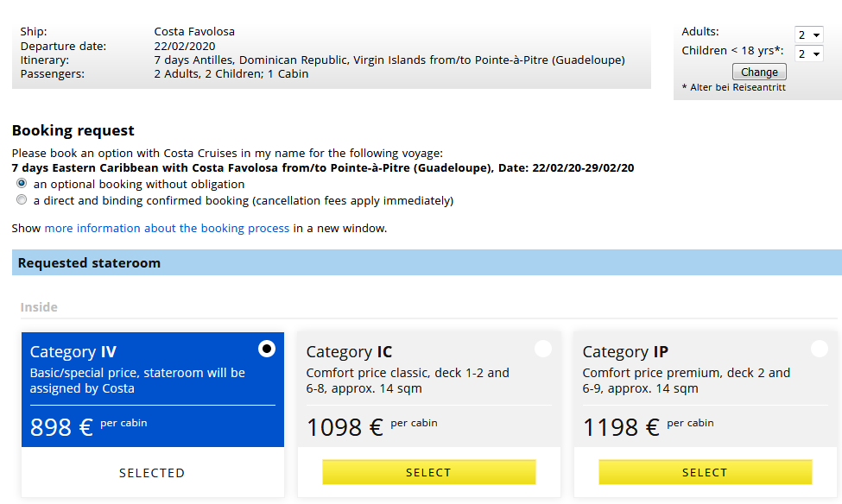Select Category IV radio circle
Image resolution: width=842 pixels, height=504 pixels.
coord(267,349)
